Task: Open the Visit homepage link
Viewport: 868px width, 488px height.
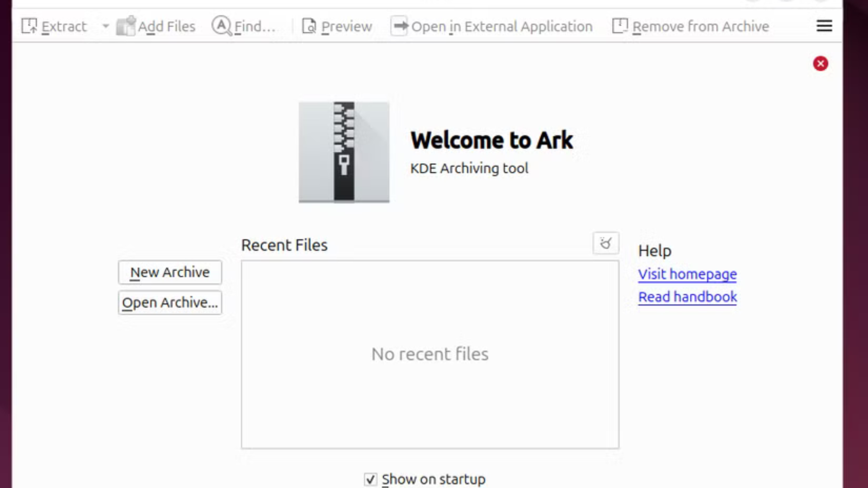Action: click(687, 274)
